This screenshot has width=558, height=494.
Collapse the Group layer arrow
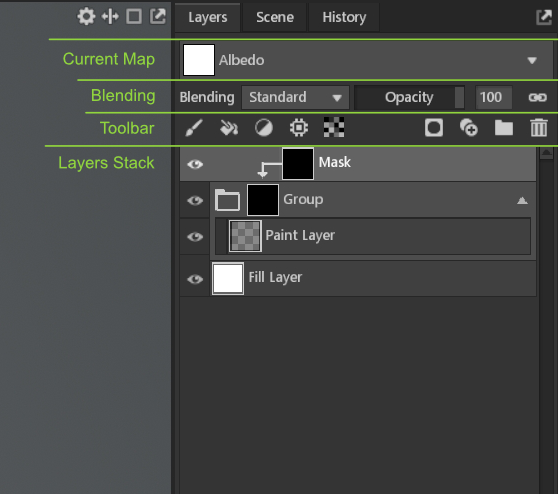(522, 201)
